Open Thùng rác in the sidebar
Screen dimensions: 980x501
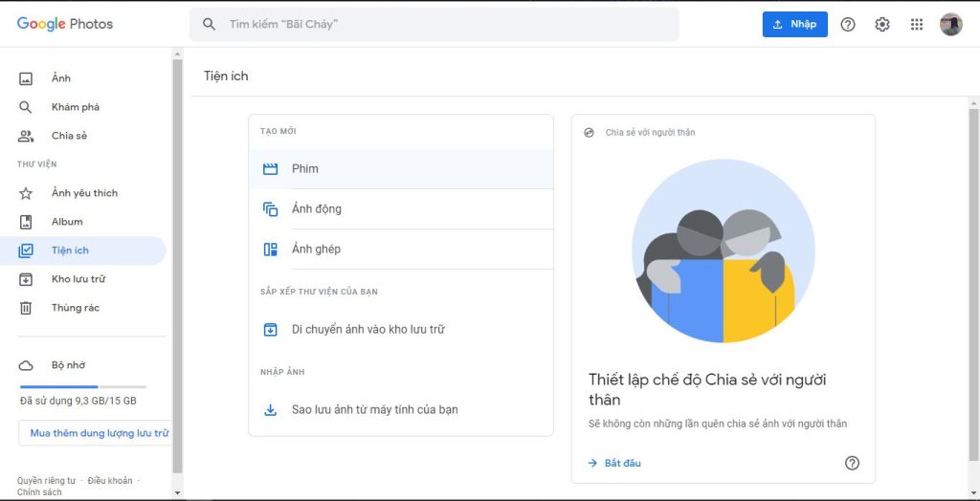[75, 308]
